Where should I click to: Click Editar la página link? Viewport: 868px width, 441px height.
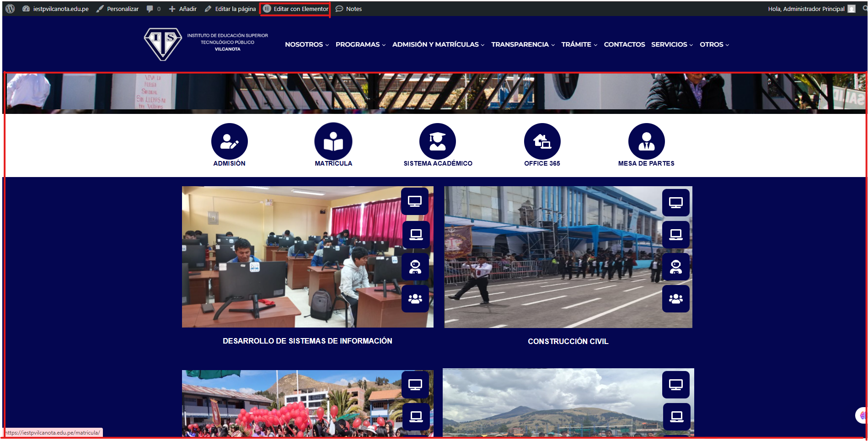(230, 9)
